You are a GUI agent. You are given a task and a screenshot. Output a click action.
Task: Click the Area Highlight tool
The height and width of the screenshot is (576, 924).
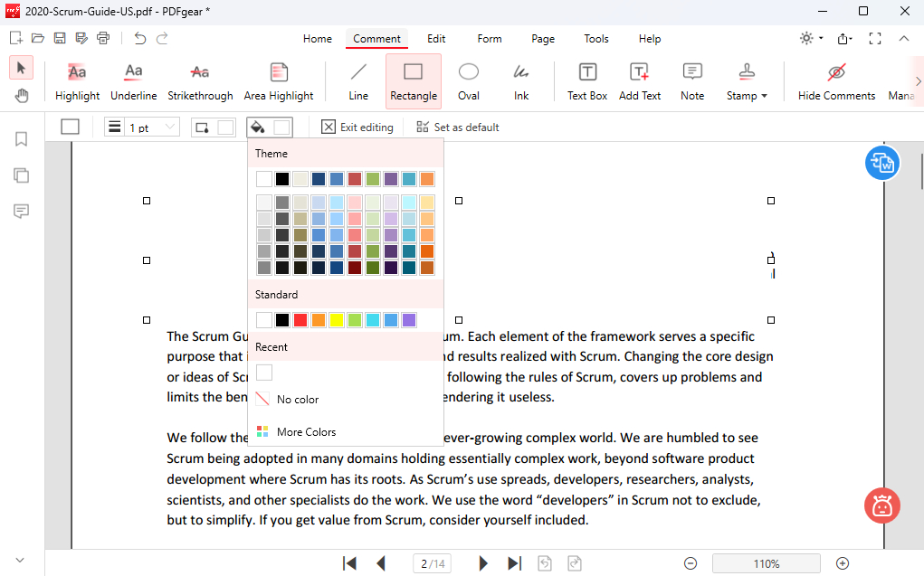pos(279,81)
